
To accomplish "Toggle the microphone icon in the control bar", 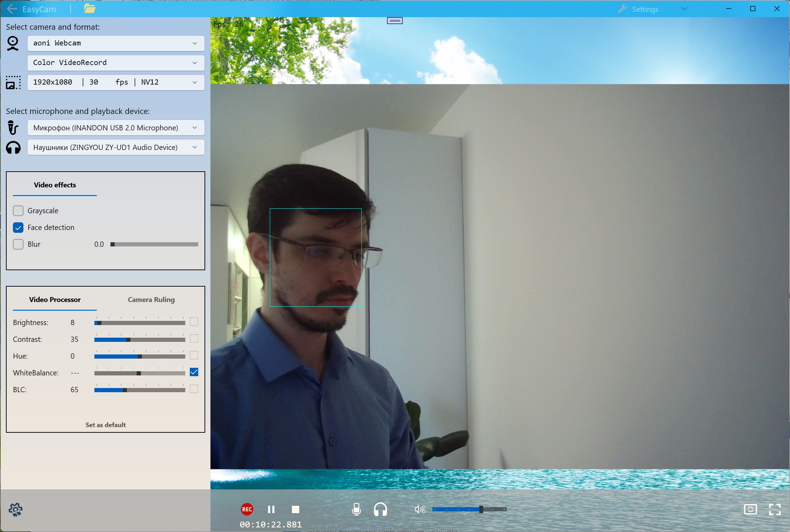I will tap(356, 509).
